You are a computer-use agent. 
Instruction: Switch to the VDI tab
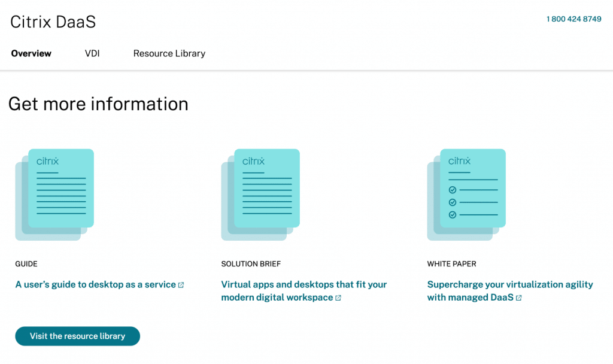click(92, 53)
